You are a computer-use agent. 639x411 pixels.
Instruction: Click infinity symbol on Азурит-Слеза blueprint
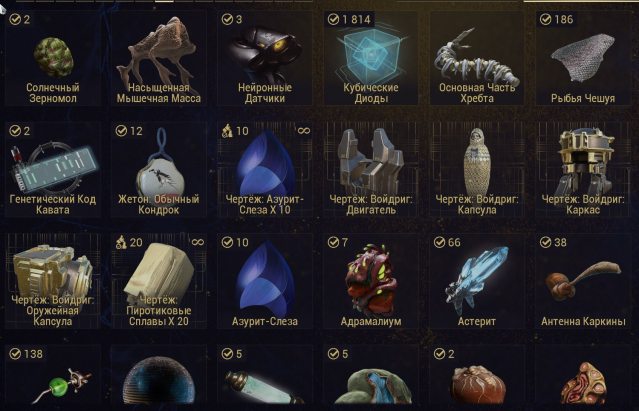pyautogui.click(x=304, y=131)
